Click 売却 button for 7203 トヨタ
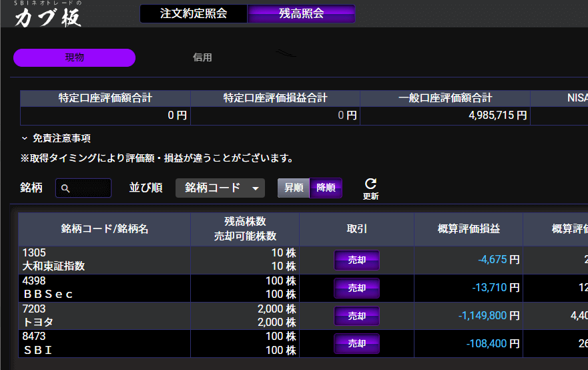This screenshot has width=588, height=370. tap(356, 316)
